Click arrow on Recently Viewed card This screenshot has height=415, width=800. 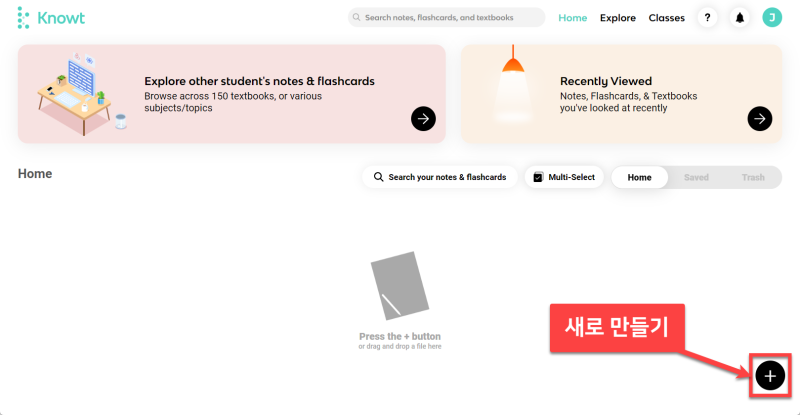pyautogui.click(x=760, y=119)
